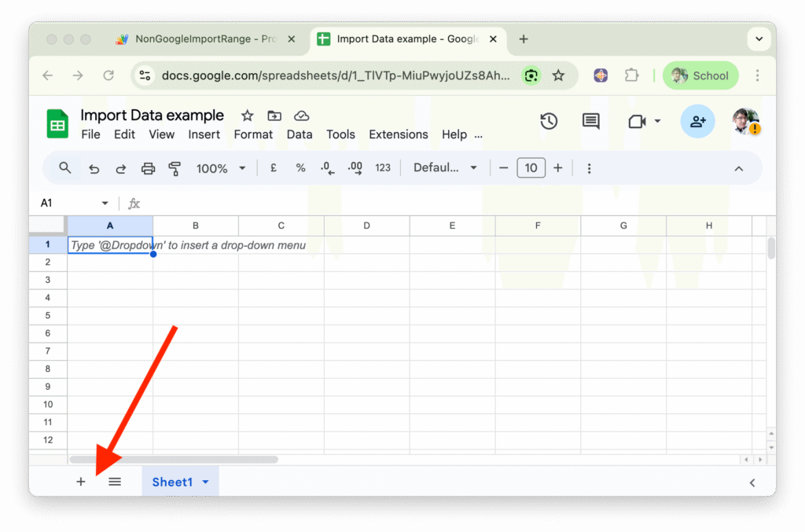Collapse the toolbar with the chevron
The width and height of the screenshot is (805, 532).
(x=738, y=168)
